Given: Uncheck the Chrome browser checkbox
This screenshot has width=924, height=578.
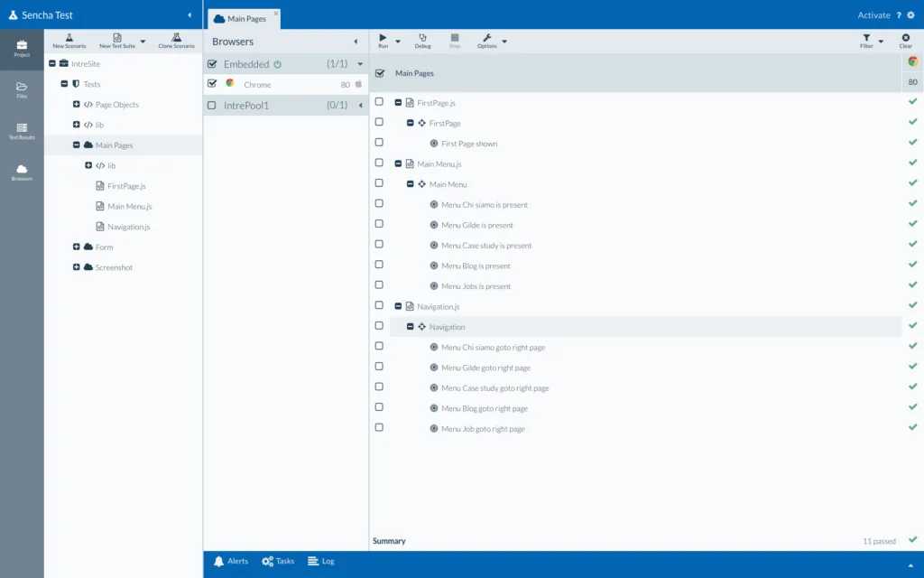Looking at the screenshot, I should [x=212, y=84].
